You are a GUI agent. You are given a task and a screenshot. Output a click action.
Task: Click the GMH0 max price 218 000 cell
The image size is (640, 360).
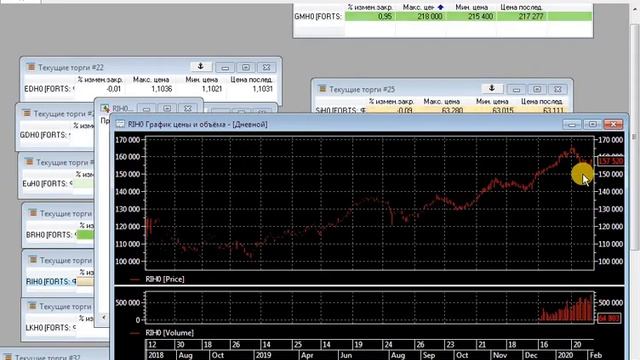pyautogui.click(x=420, y=16)
